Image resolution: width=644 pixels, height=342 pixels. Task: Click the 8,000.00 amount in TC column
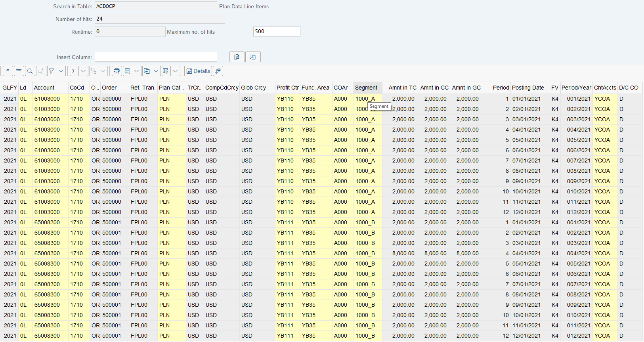coord(403,253)
